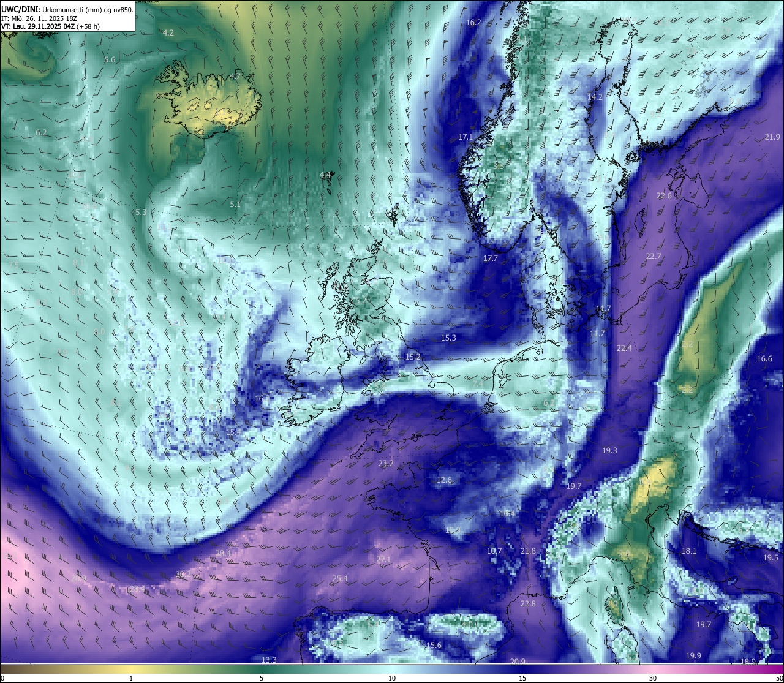Viewport: 784px width, 683px height.
Task: Click the 19.3 map value
Action: [609, 451]
